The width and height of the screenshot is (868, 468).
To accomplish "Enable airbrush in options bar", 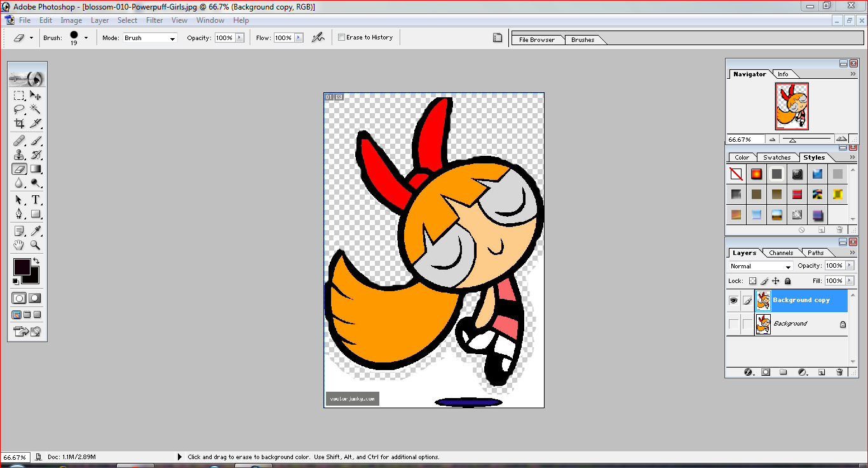I will pos(318,38).
